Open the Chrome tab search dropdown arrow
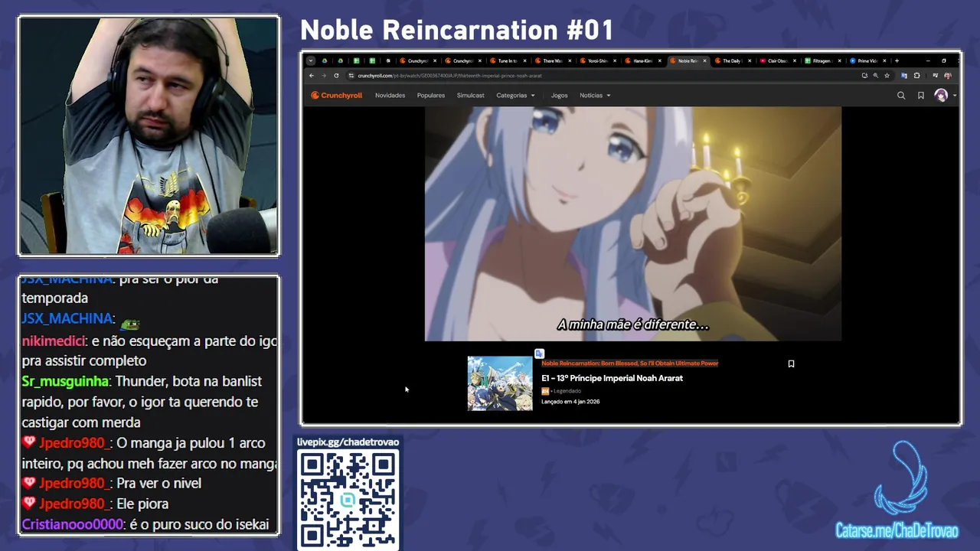The image size is (980, 551). point(310,60)
